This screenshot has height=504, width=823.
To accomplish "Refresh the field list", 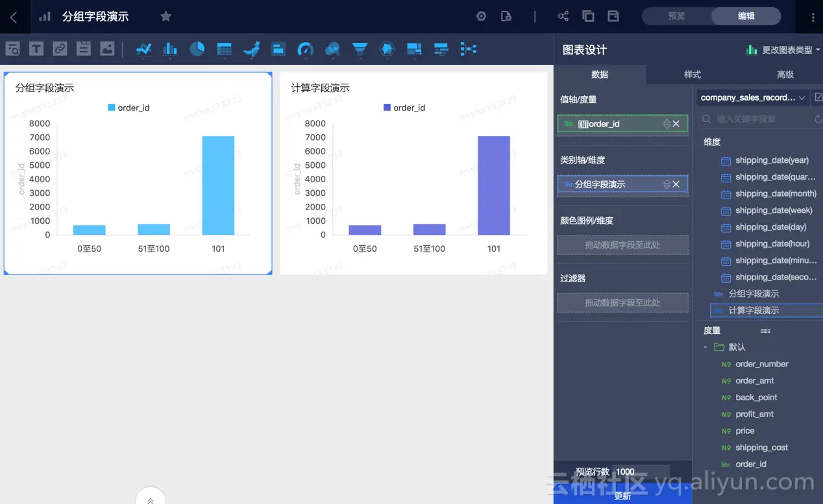I will [x=818, y=119].
